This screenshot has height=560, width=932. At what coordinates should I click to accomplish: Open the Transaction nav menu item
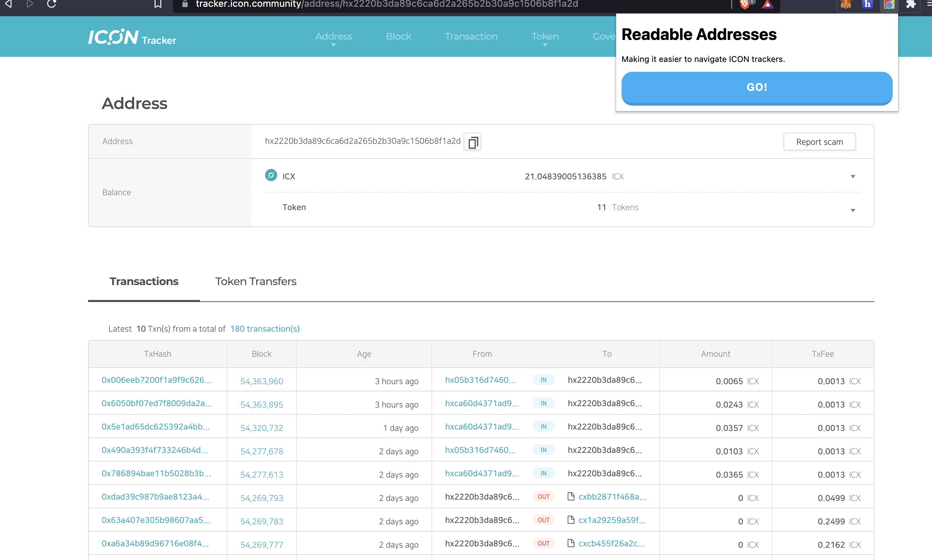click(471, 37)
